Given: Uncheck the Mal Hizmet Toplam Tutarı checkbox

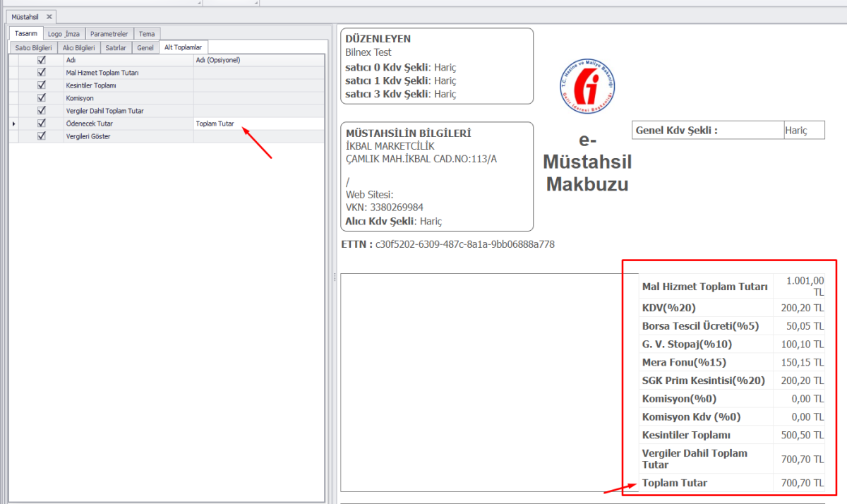Looking at the screenshot, I should click(x=42, y=73).
